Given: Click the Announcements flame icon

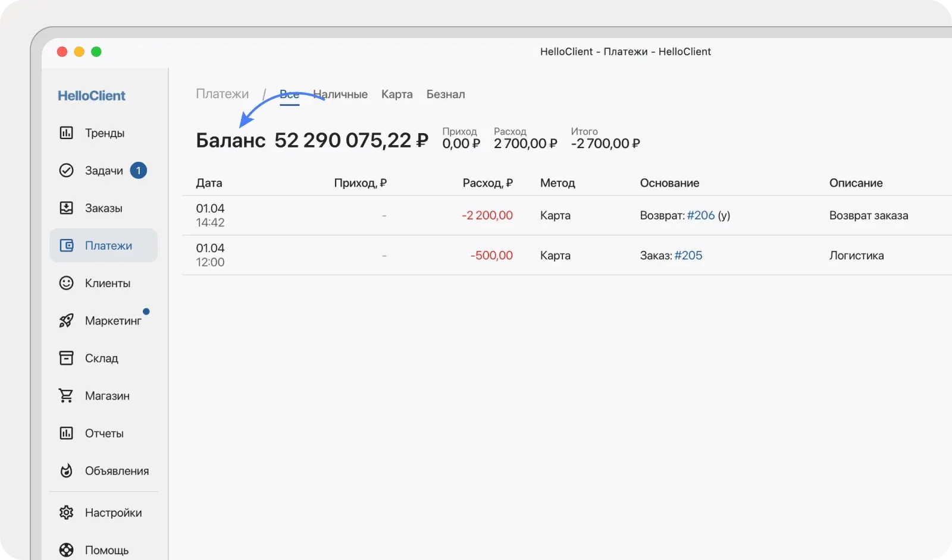Looking at the screenshot, I should pyautogui.click(x=66, y=471).
